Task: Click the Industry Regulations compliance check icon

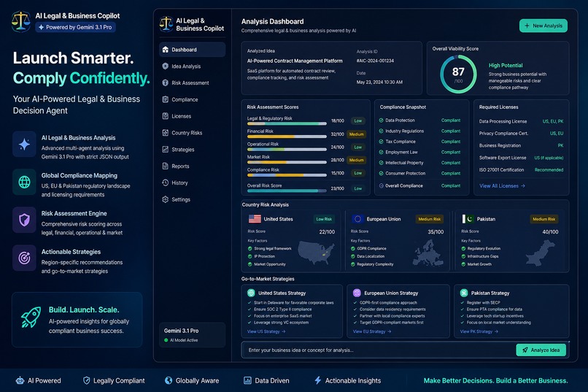Action: click(x=382, y=131)
